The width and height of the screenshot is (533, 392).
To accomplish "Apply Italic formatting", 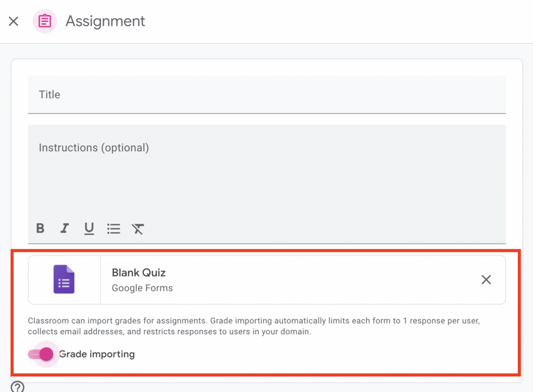I will pos(65,229).
